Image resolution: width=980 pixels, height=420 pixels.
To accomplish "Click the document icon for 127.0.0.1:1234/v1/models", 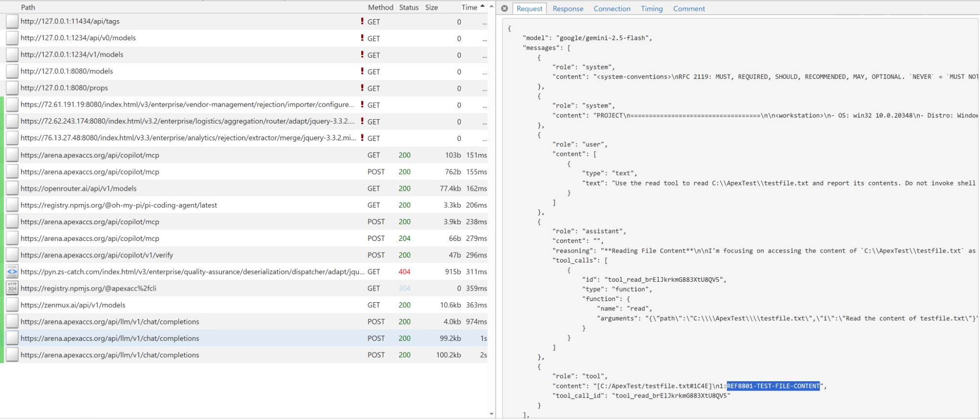I will tap(12, 54).
